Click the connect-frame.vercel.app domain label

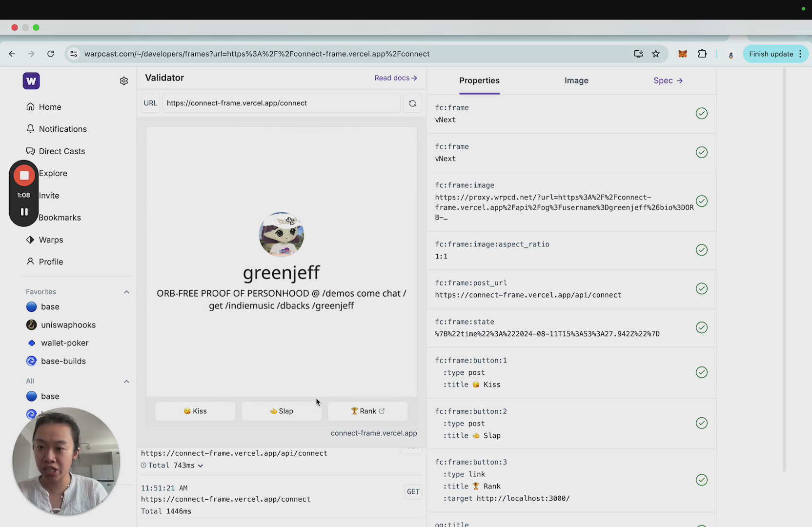click(x=374, y=433)
